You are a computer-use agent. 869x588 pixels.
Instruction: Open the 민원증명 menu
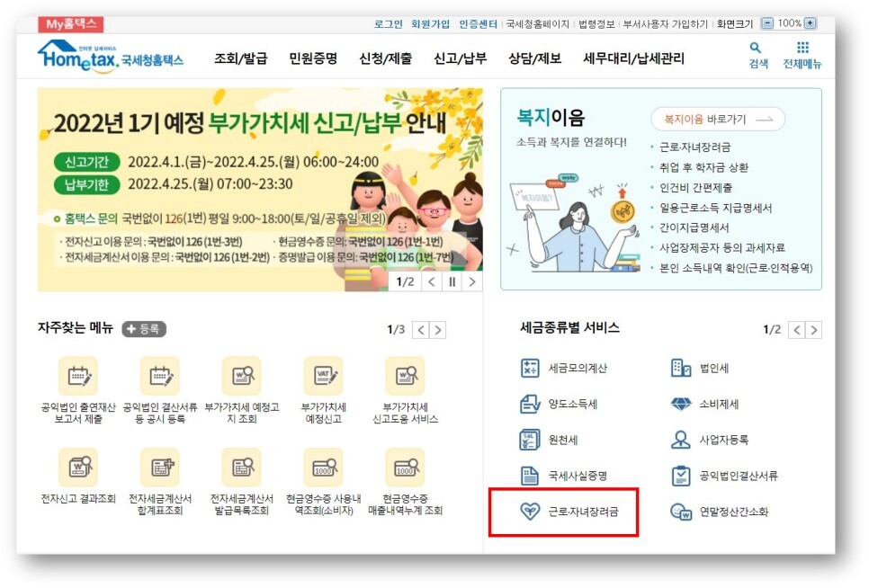[x=313, y=58]
